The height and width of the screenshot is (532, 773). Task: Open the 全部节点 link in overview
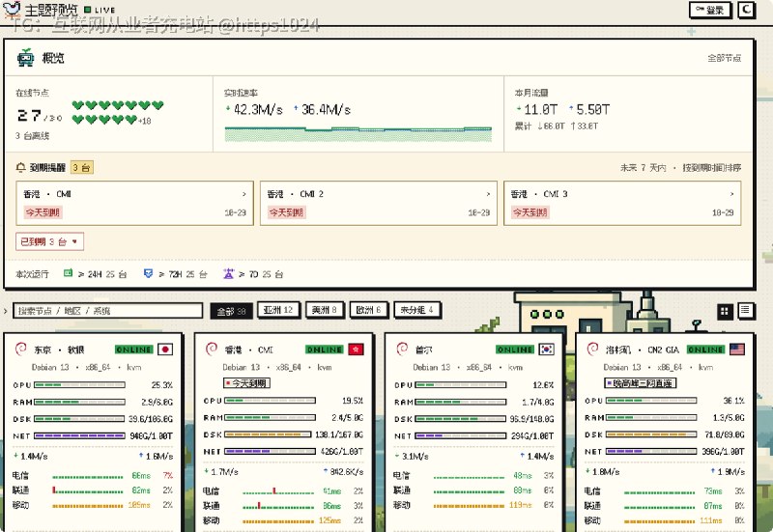pos(724,58)
